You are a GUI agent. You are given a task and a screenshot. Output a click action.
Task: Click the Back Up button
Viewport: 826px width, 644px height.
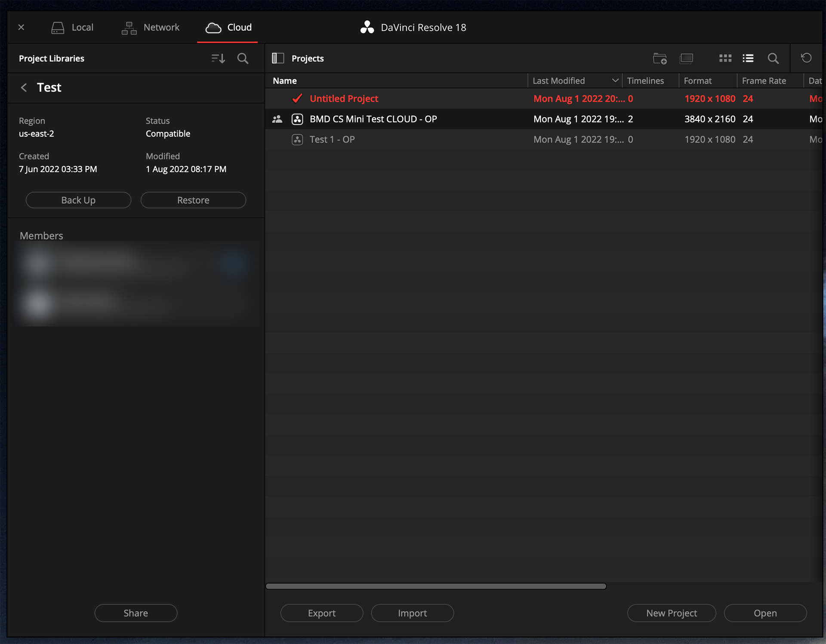(78, 200)
